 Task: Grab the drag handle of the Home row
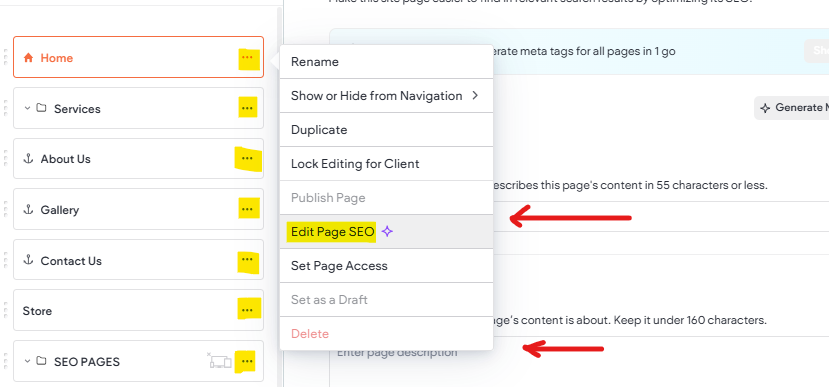click(x=5, y=57)
